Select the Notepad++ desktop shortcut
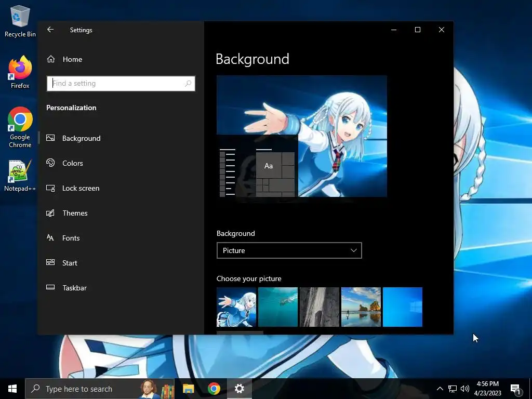Image resolution: width=532 pixels, height=399 pixels. 20,176
